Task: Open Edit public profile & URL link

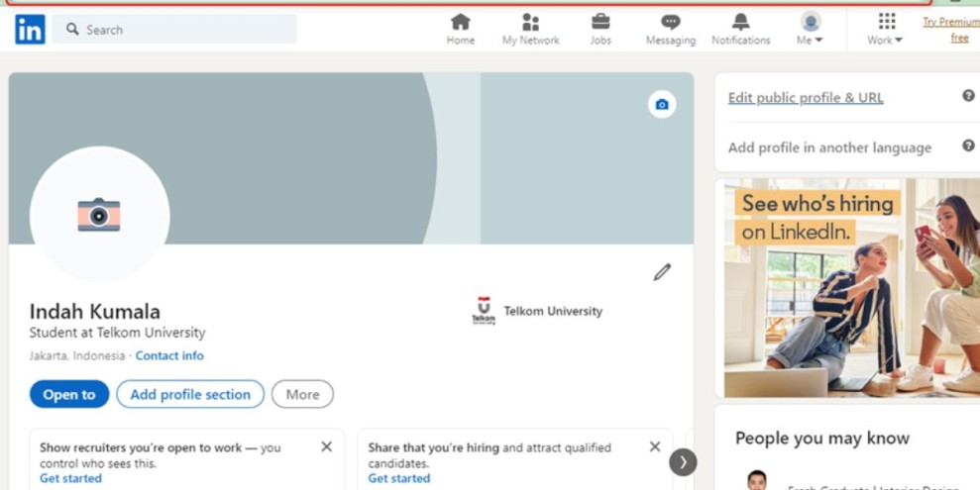Action: tap(806, 98)
